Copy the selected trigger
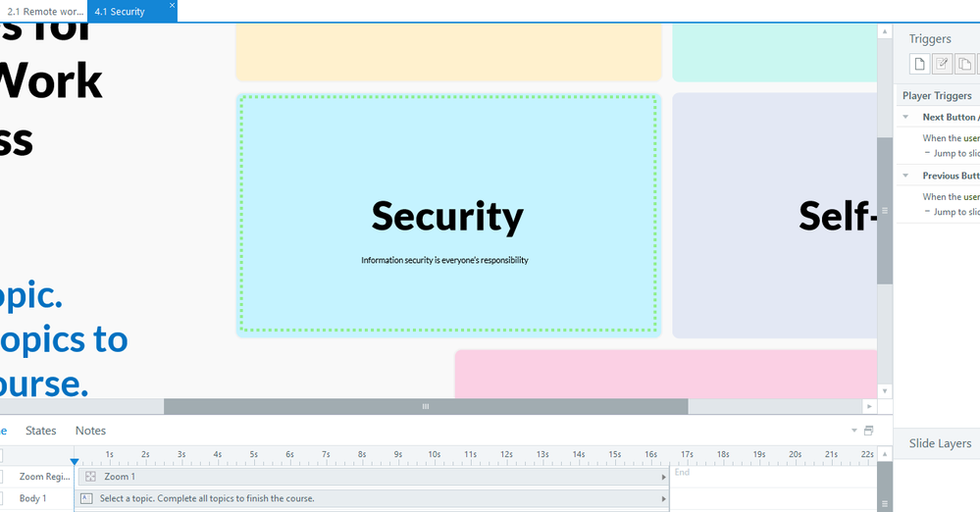 click(x=964, y=64)
